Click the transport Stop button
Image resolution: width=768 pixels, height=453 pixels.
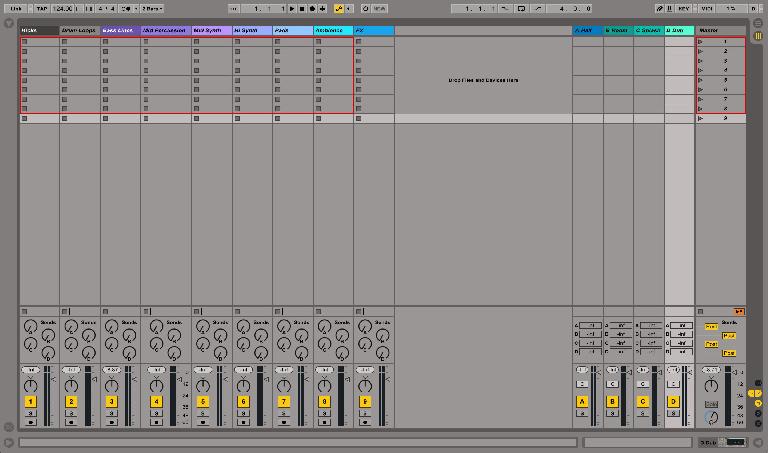(302, 8)
